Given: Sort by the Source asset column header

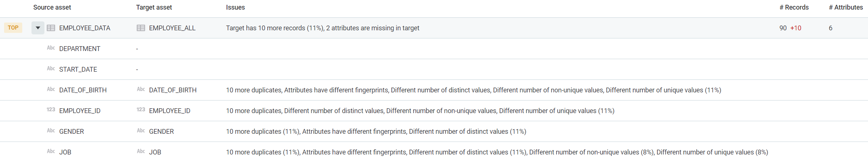Looking at the screenshot, I should pyautogui.click(x=52, y=7).
